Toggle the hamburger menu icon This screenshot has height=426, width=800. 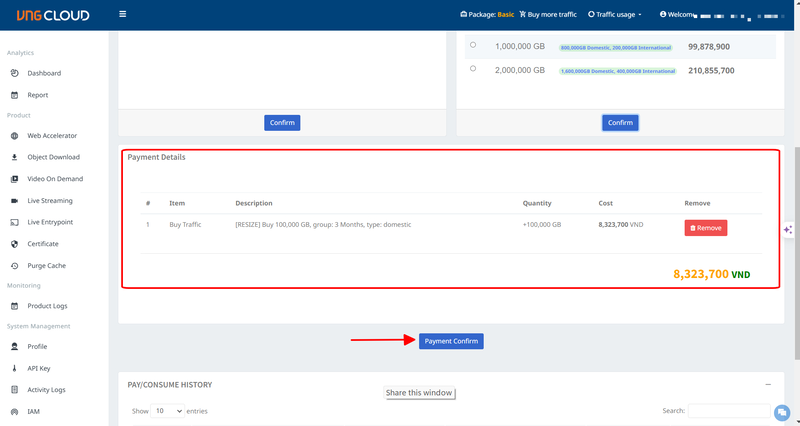pos(122,15)
